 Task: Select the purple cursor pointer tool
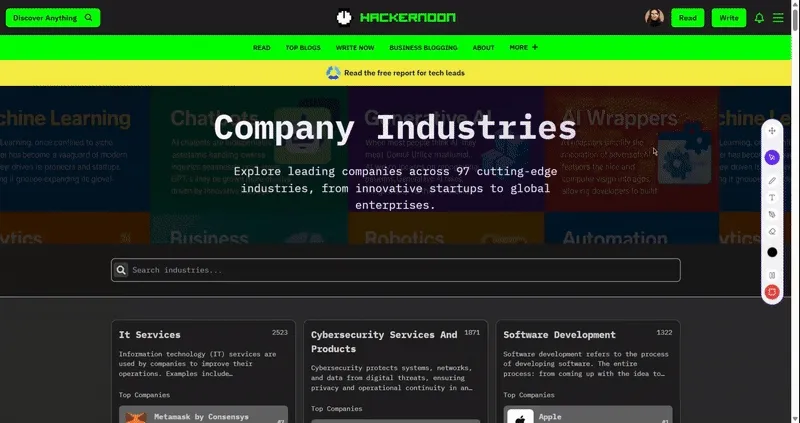point(772,157)
